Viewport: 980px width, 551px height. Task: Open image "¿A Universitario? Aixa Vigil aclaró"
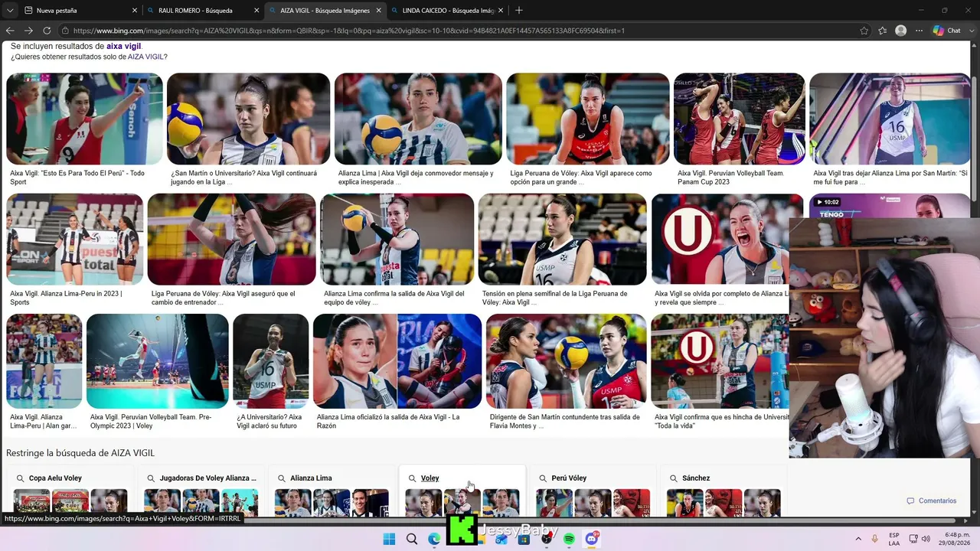[270, 361]
